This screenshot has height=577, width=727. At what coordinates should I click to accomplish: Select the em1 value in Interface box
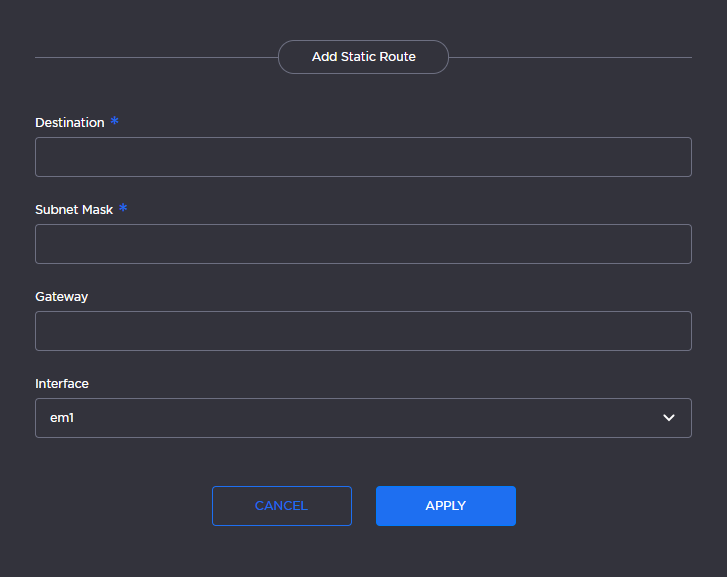62,418
